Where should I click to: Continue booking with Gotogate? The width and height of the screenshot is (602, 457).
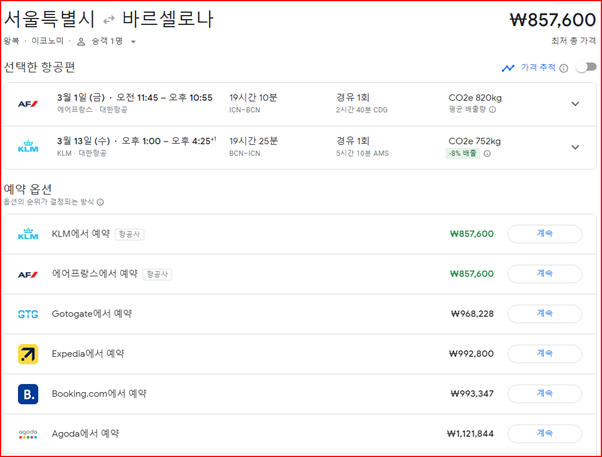(x=545, y=314)
